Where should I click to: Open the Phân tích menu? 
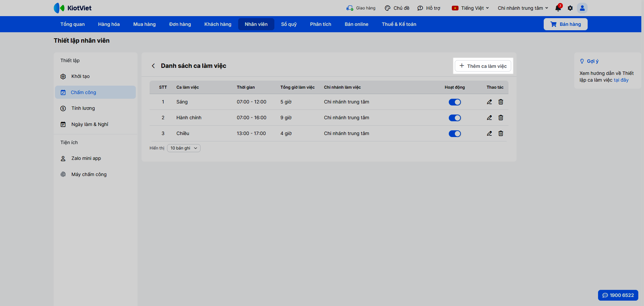(321, 24)
